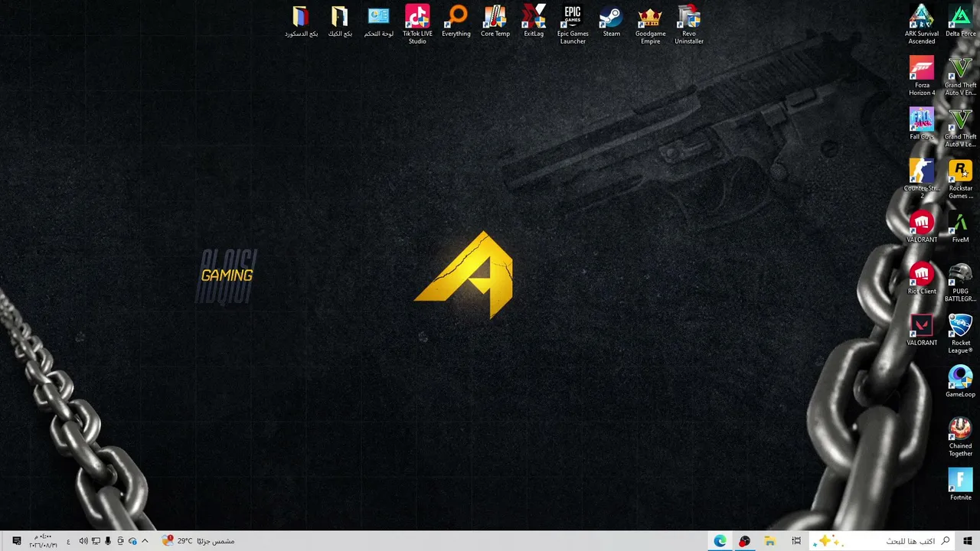This screenshot has height=551, width=980.
Task: Select the VALORANT icon with red Riot logo
Action: [922, 227]
